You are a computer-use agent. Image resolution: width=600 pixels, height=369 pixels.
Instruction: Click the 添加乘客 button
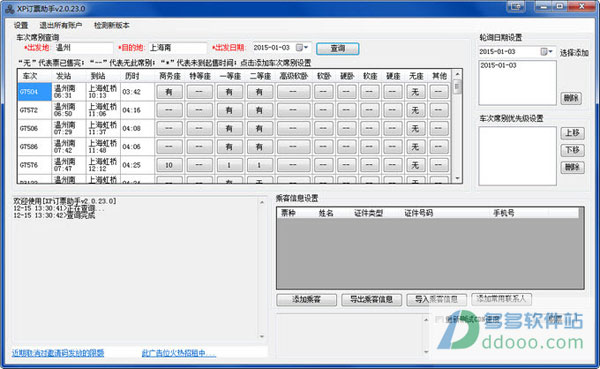click(x=307, y=300)
